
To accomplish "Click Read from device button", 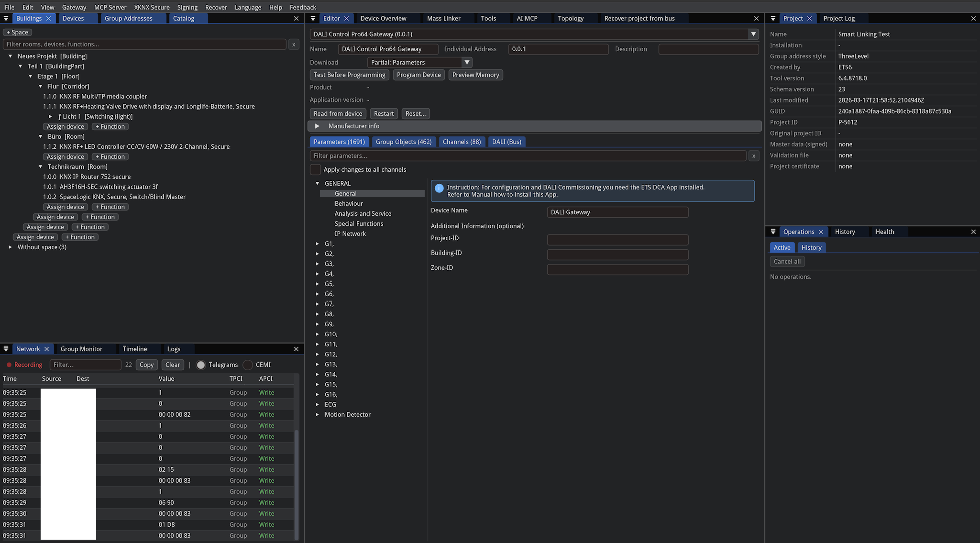I will click(338, 113).
